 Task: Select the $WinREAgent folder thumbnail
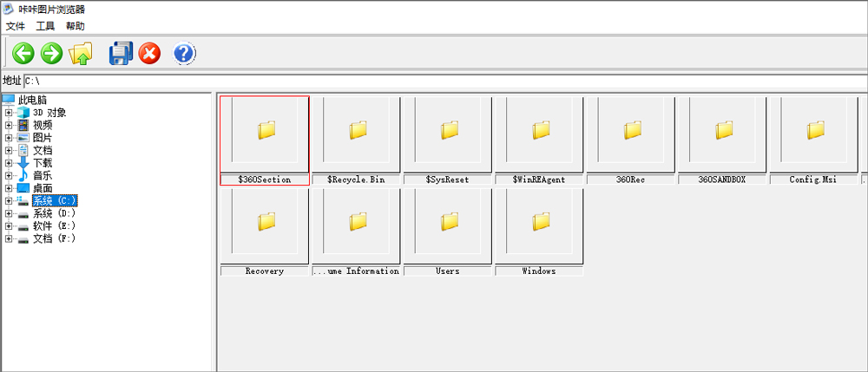point(539,134)
